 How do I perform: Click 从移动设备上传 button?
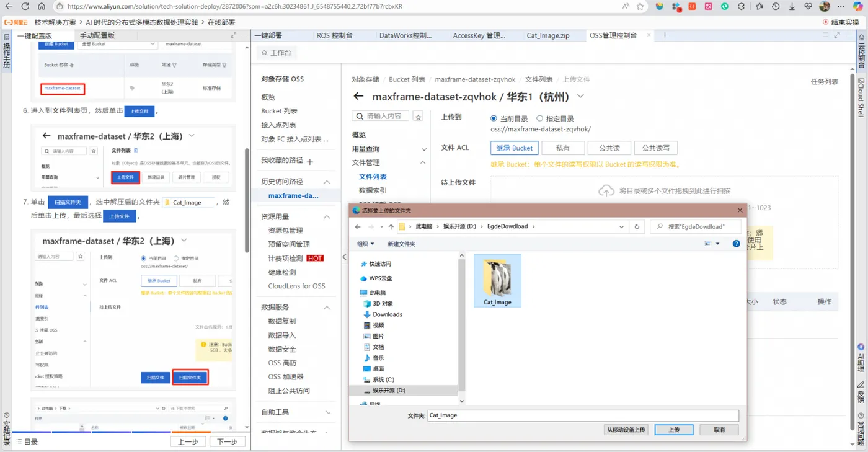click(626, 430)
